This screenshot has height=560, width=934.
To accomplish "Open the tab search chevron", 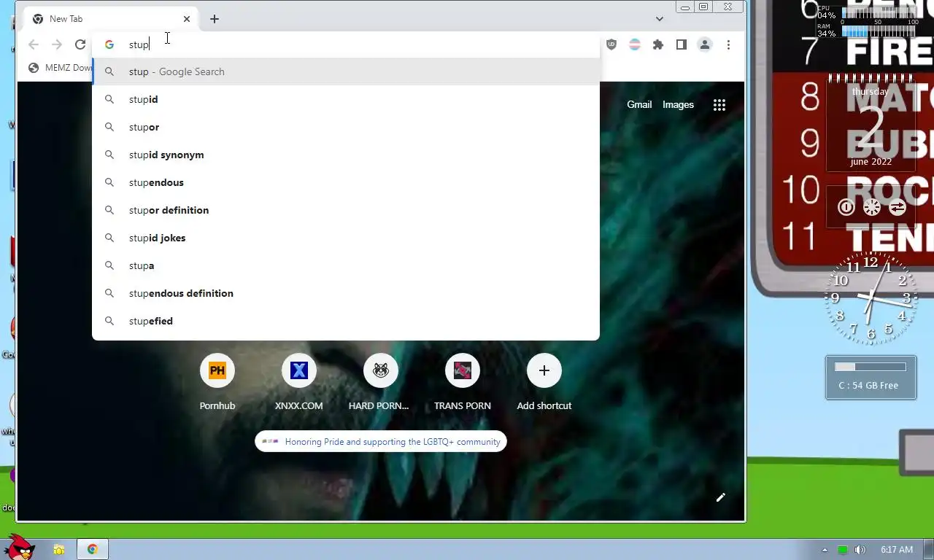I will pos(660,19).
